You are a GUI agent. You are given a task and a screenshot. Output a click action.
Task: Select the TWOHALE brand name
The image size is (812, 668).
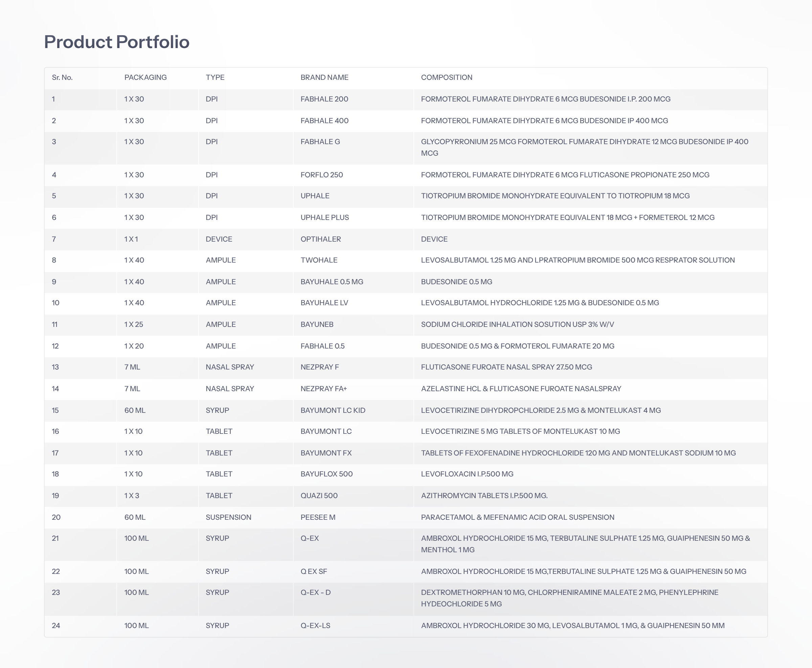(319, 260)
